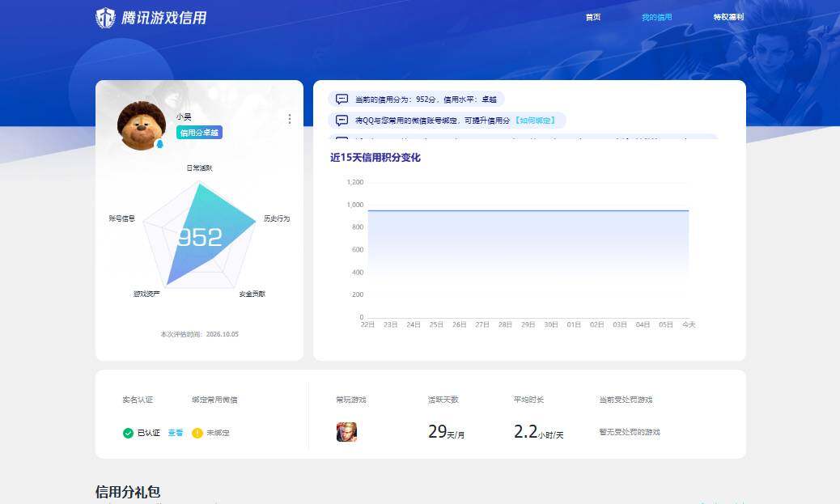The height and width of the screenshot is (504, 840).
Task: Click the 01日 date on chart axis
Action: [x=574, y=324]
